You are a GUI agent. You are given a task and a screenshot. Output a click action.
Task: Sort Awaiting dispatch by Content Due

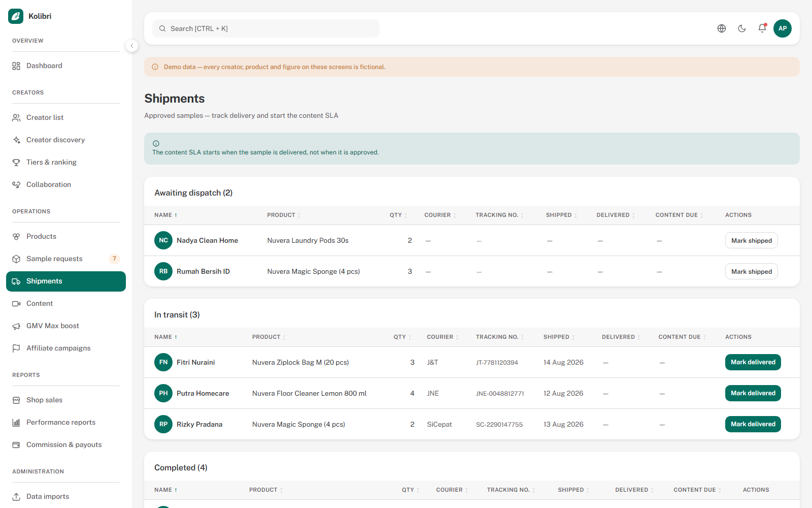click(x=679, y=215)
